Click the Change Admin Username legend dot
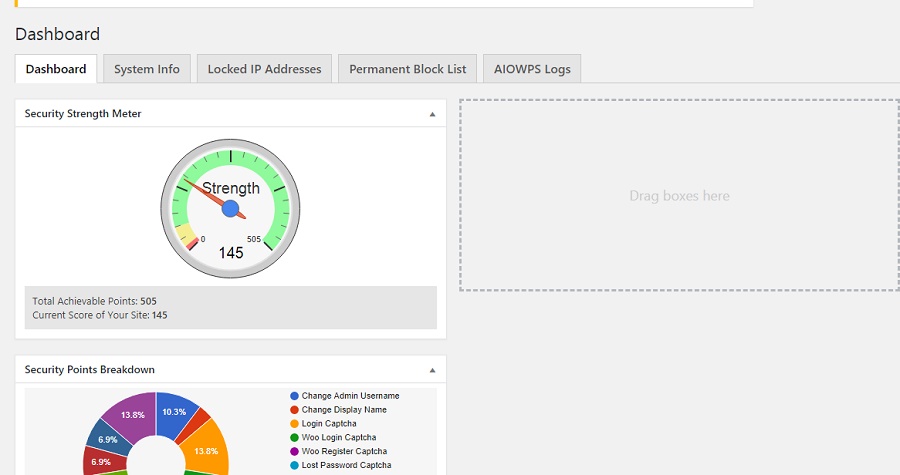The height and width of the screenshot is (475, 900). 294,396
